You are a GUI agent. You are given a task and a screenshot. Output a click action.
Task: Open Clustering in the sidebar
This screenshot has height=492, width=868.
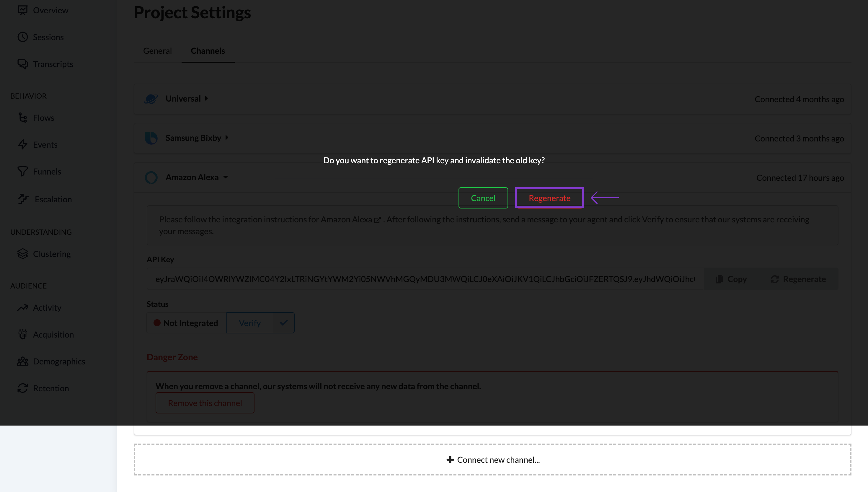pyautogui.click(x=52, y=254)
